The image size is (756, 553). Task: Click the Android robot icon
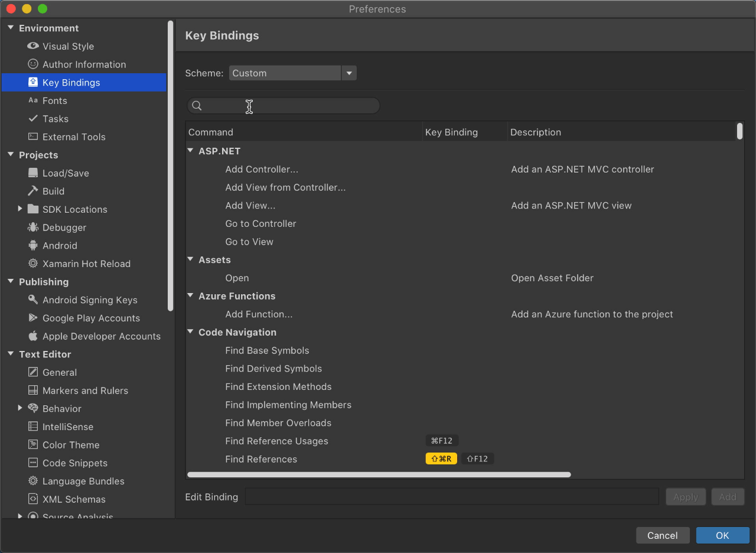coord(33,245)
